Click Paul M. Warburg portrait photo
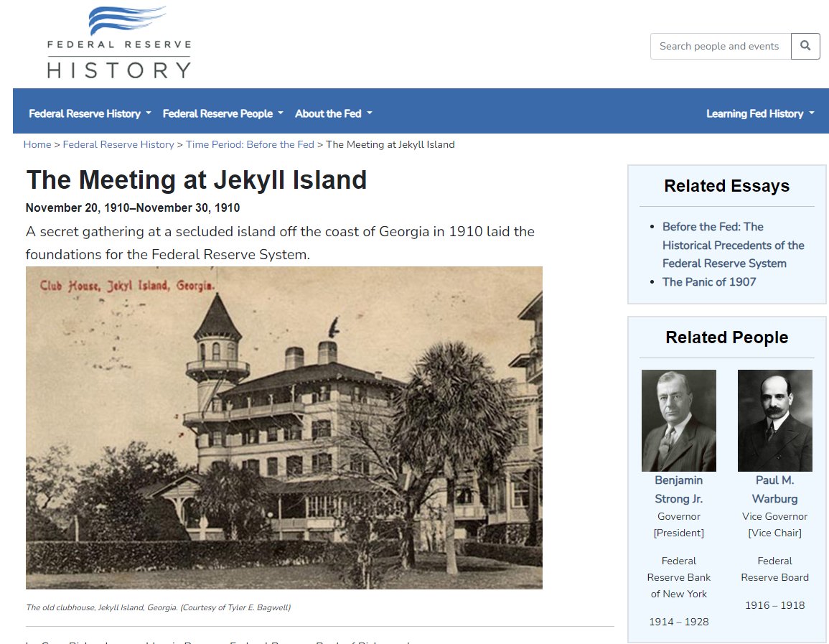The image size is (829, 644). [x=774, y=420]
